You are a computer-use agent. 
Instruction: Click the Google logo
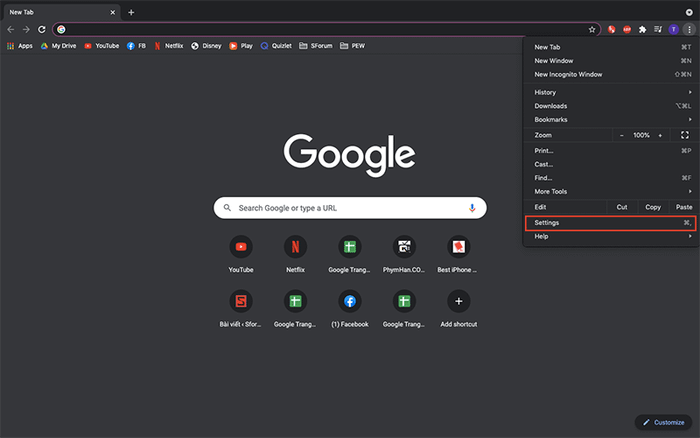click(x=350, y=154)
